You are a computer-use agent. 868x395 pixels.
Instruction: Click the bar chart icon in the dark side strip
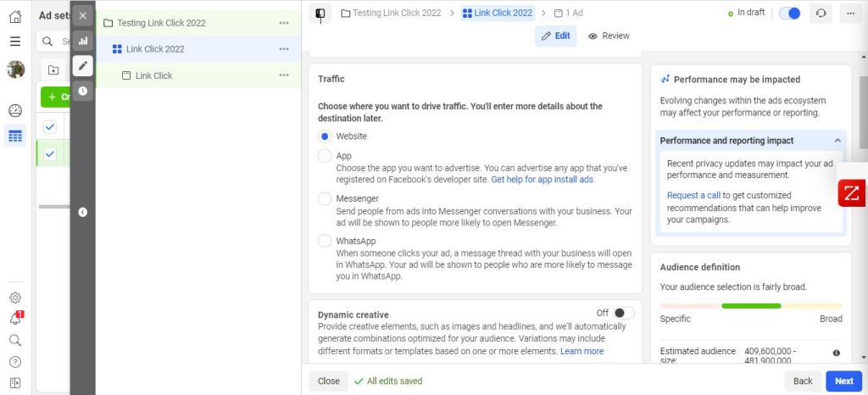pyautogui.click(x=82, y=40)
